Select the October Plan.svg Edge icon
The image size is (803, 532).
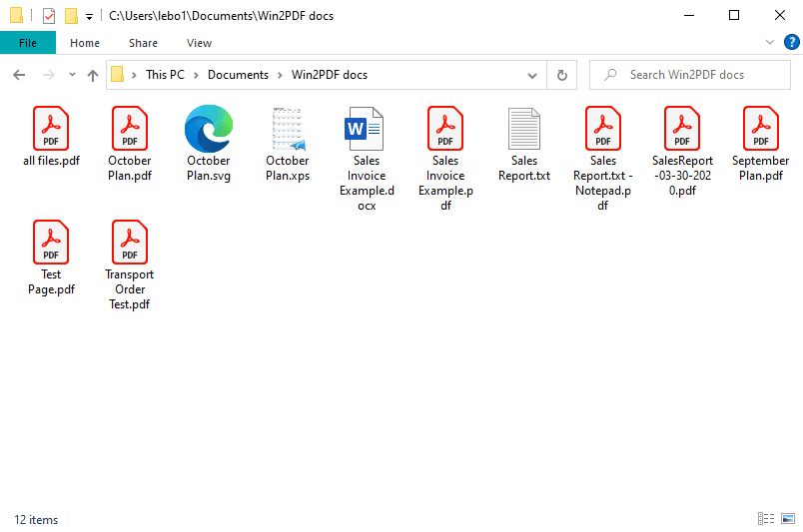point(208,129)
